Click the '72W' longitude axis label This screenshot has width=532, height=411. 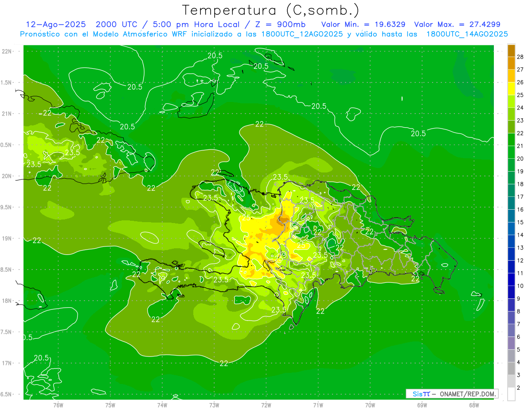coord(266,405)
